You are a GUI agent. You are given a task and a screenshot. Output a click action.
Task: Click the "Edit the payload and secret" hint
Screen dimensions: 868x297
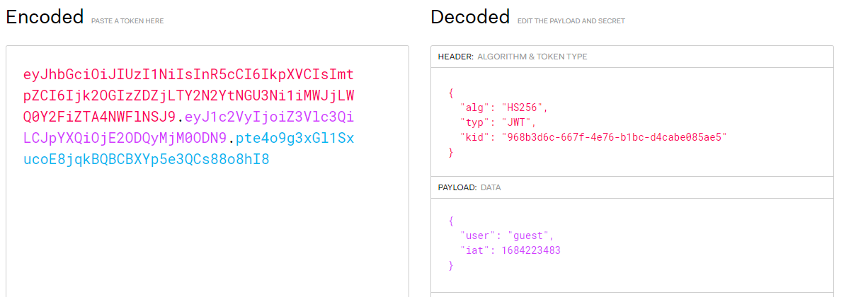click(571, 21)
